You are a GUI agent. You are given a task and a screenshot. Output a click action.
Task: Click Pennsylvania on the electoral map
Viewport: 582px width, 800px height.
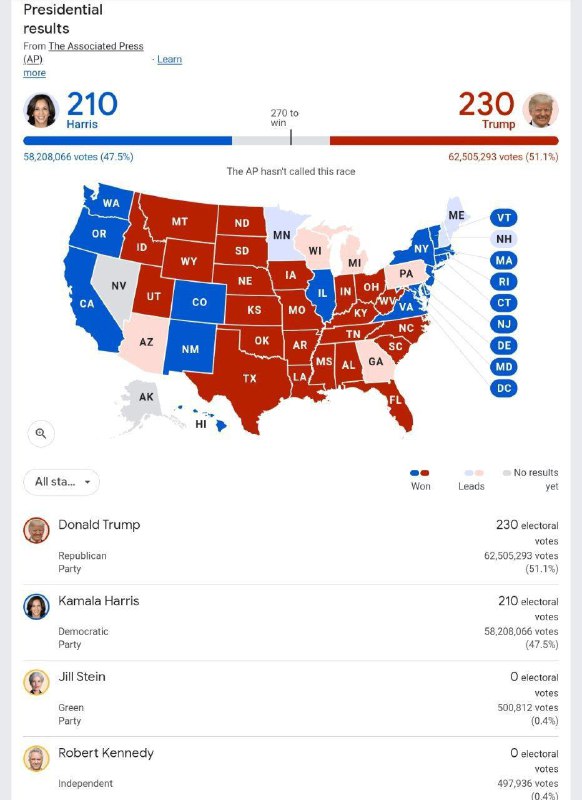pyautogui.click(x=406, y=274)
